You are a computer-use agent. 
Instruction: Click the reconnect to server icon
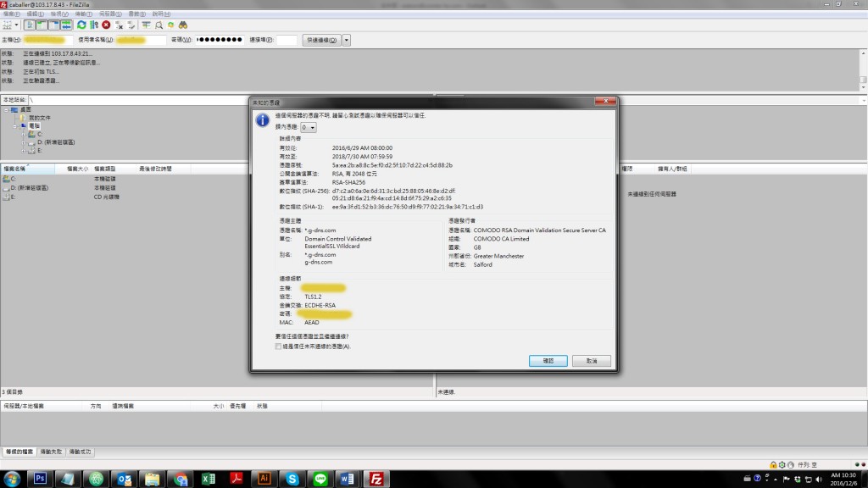click(131, 25)
